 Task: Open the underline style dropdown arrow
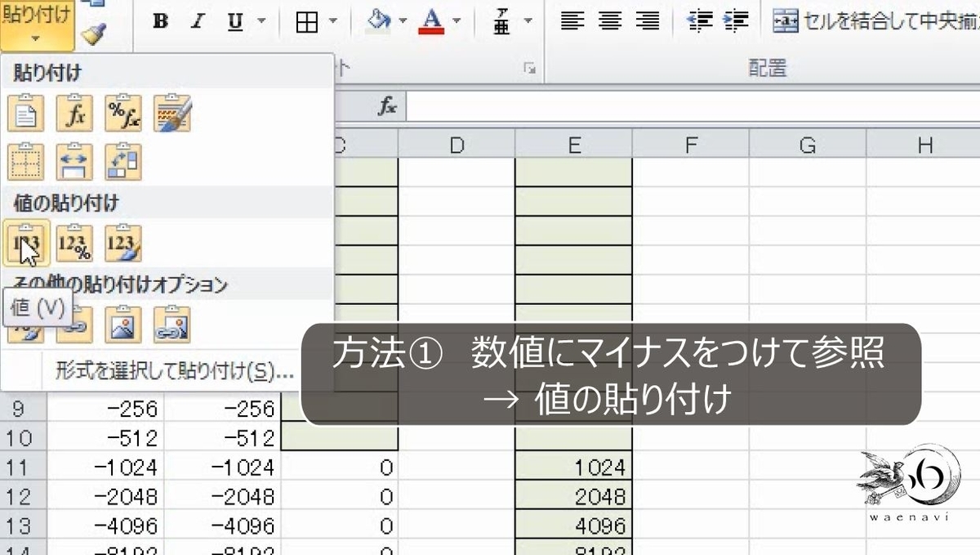click(x=261, y=22)
